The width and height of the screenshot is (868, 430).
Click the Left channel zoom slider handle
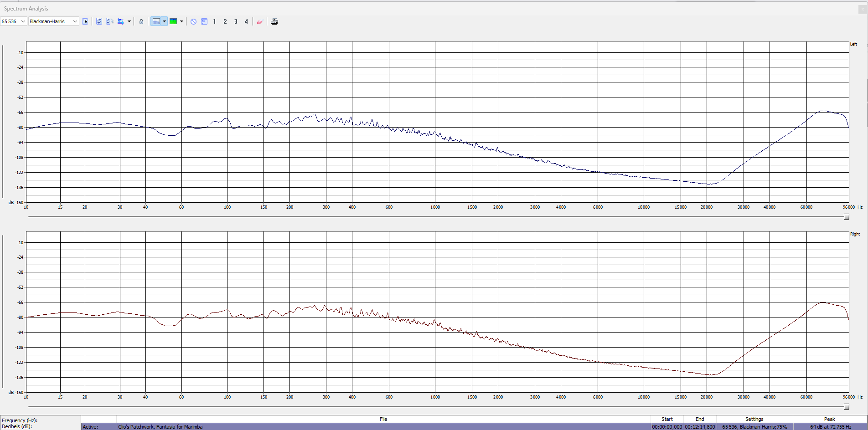tap(846, 217)
